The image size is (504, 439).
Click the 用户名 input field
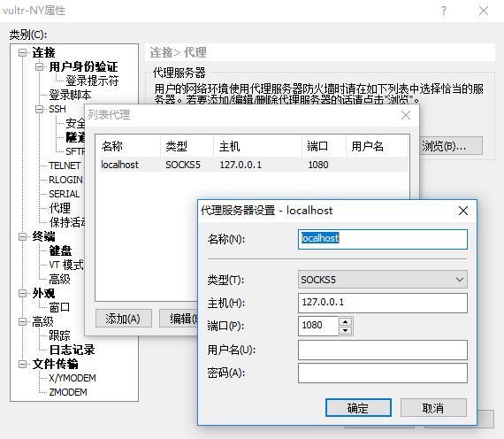click(383, 350)
